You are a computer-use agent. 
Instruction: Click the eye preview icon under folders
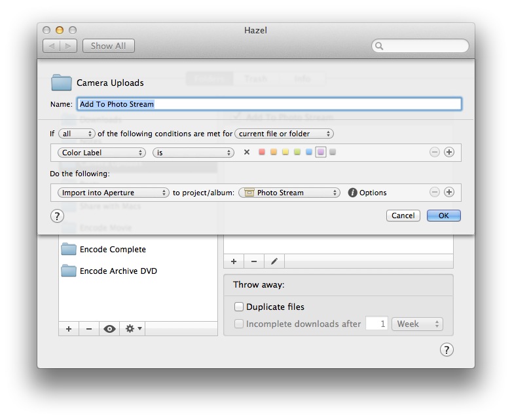point(109,329)
